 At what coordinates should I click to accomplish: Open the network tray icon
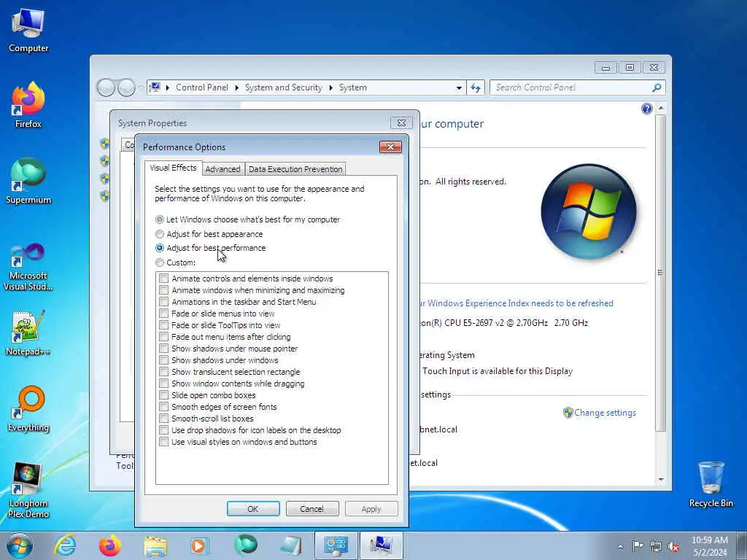pos(656,546)
